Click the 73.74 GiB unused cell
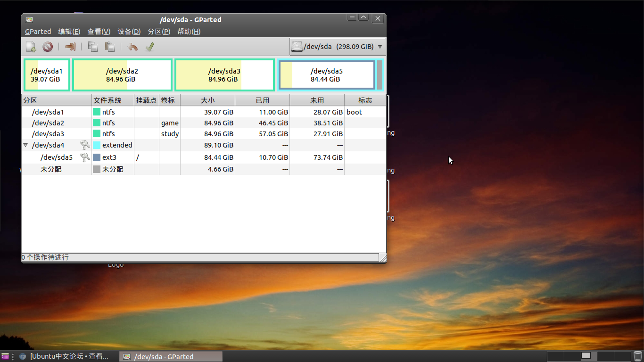Viewport: 644px width, 362px height. tap(317, 157)
